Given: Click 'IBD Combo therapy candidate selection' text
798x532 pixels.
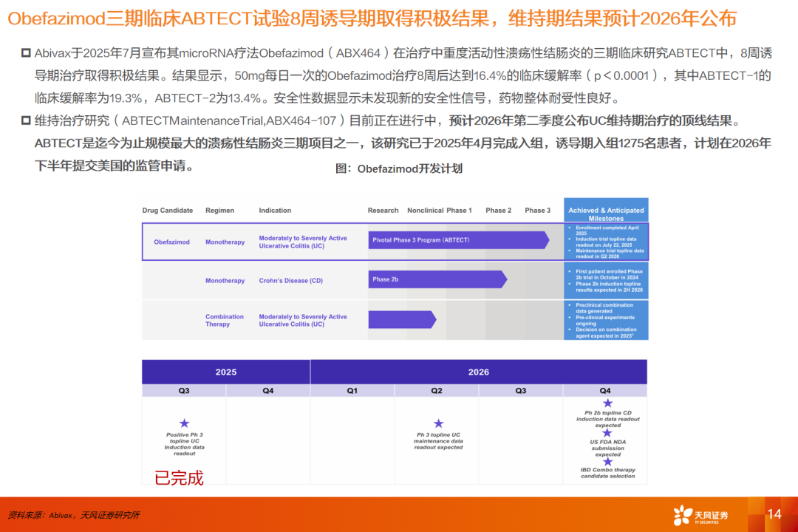Looking at the screenshot, I should 607,473.
